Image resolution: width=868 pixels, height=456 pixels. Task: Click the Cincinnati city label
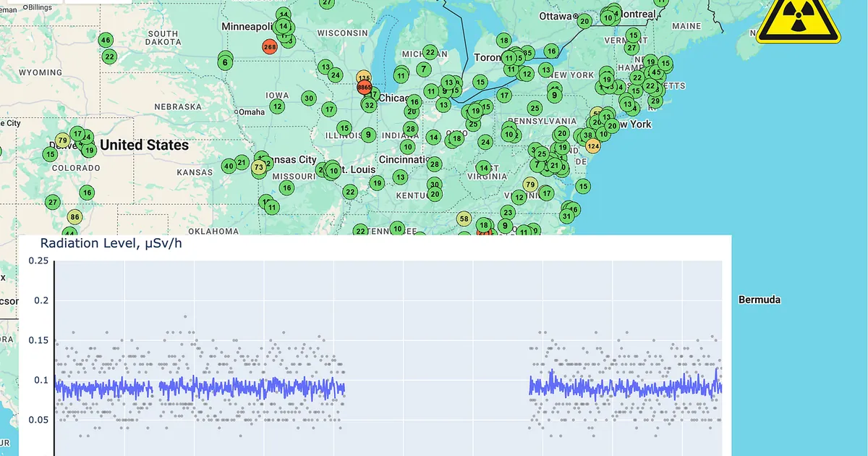tap(405, 159)
